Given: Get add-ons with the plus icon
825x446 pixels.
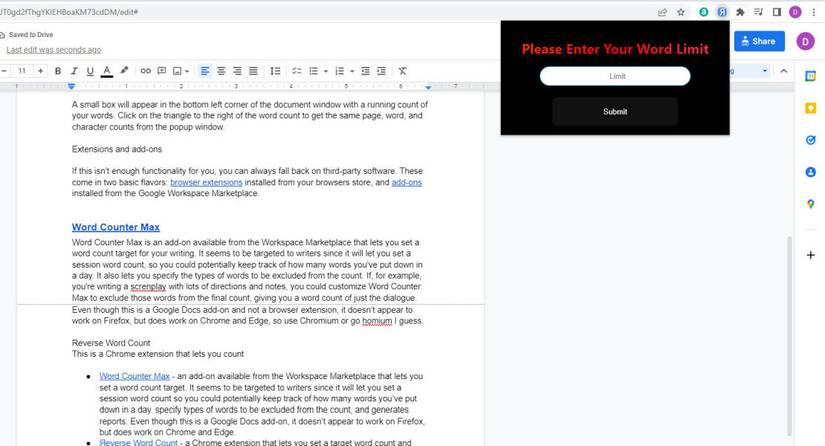Looking at the screenshot, I should coord(810,255).
